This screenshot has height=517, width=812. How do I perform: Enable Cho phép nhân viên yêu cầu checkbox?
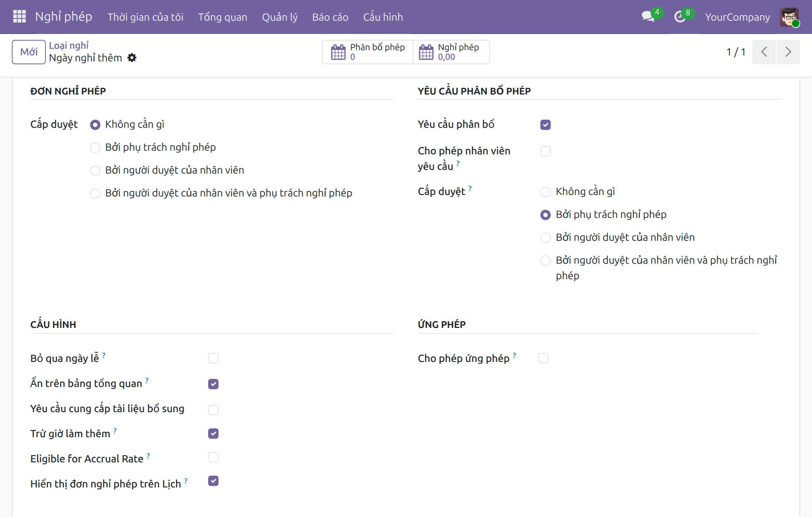point(545,151)
